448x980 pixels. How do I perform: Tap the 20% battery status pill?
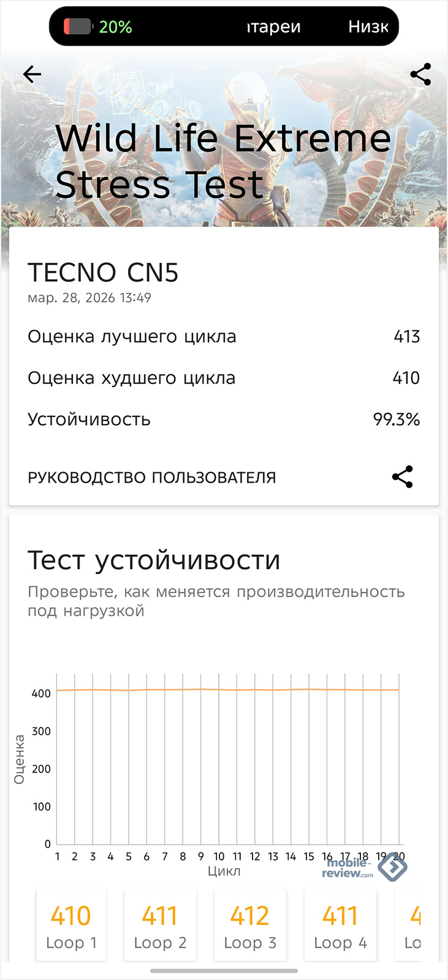224,27
